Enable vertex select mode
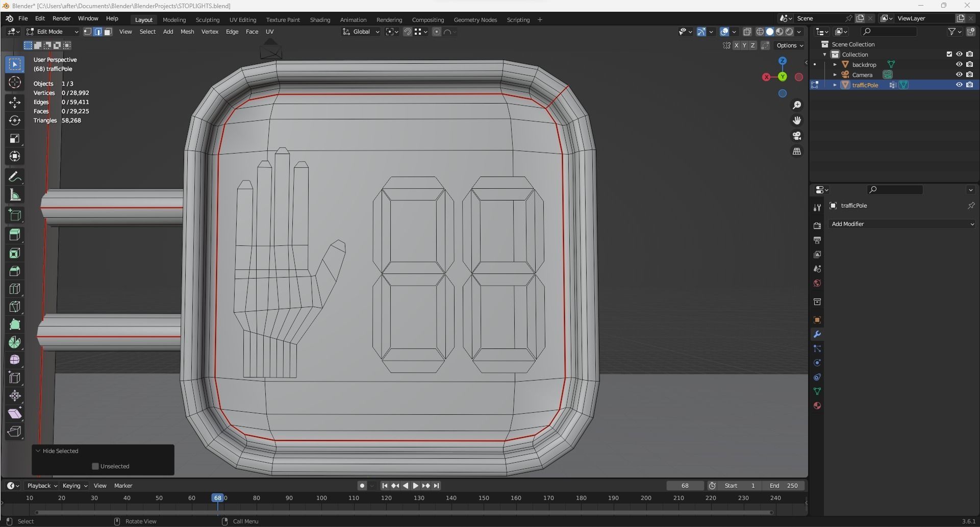Screen dimensions: 980x527 pyautogui.click(x=88, y=32)
